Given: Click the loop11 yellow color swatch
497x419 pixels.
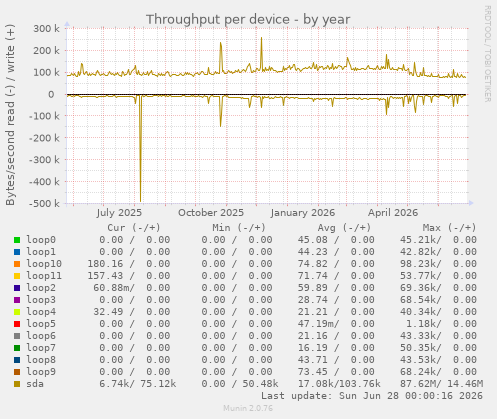Looking at the screenshot, I should click(x=17, y=276).
